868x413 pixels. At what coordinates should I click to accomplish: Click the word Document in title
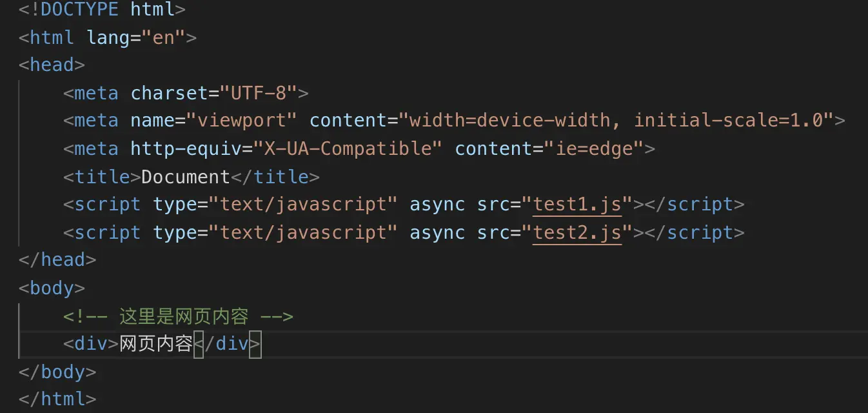[185, 177]
